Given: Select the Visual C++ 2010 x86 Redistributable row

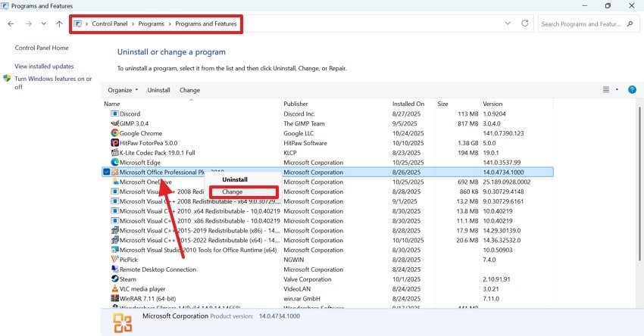Looking at the screenshot, I should (327, 221).
